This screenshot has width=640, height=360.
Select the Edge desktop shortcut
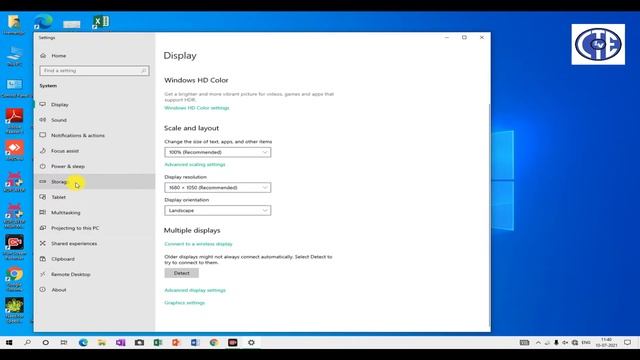coord(43,22)
